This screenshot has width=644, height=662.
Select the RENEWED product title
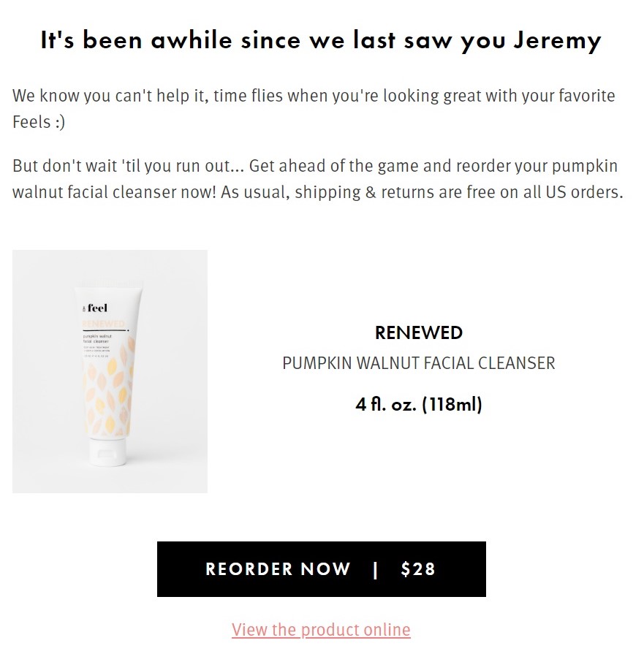point(419,332)
